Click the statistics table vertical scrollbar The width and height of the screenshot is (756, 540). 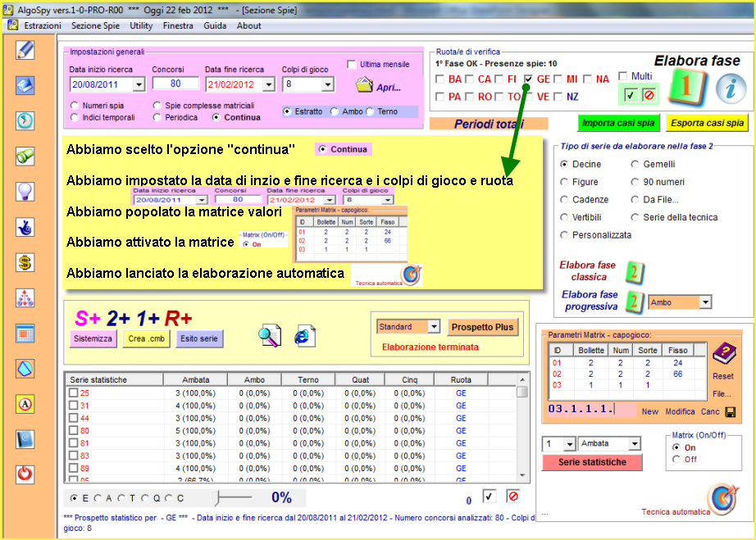[522, 427]
